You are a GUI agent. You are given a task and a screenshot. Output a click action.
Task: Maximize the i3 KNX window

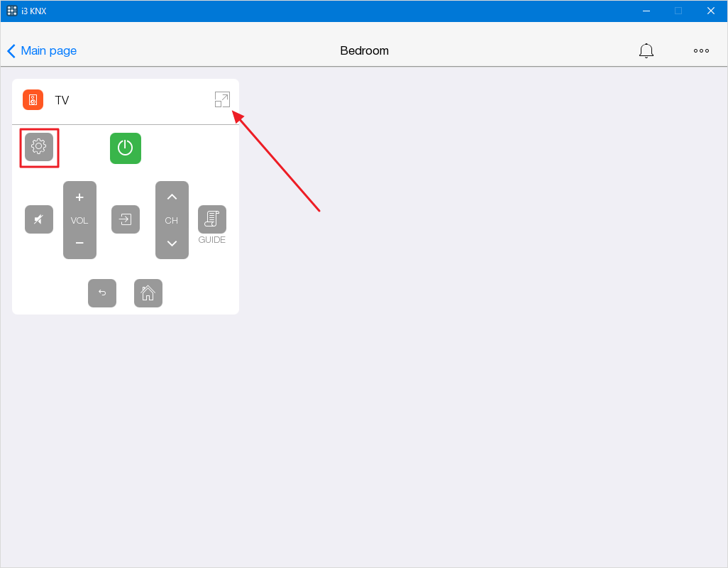[678, 11]
